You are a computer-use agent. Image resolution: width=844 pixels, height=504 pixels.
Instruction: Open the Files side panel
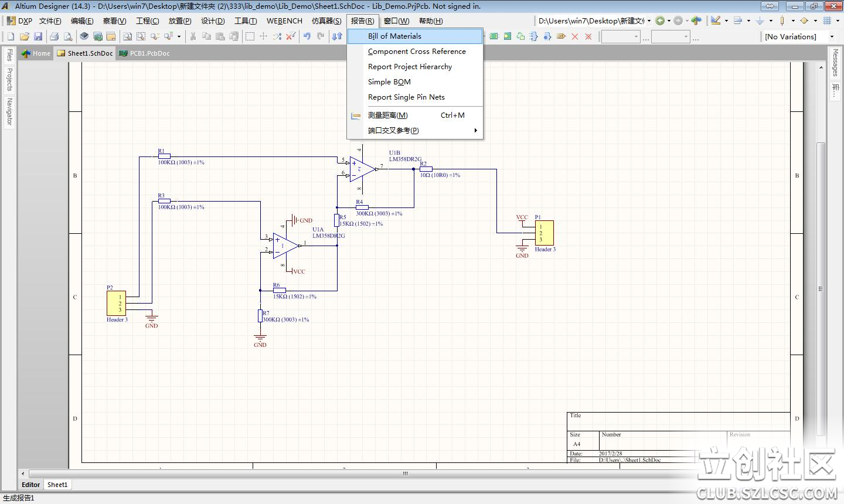[9, 56]
